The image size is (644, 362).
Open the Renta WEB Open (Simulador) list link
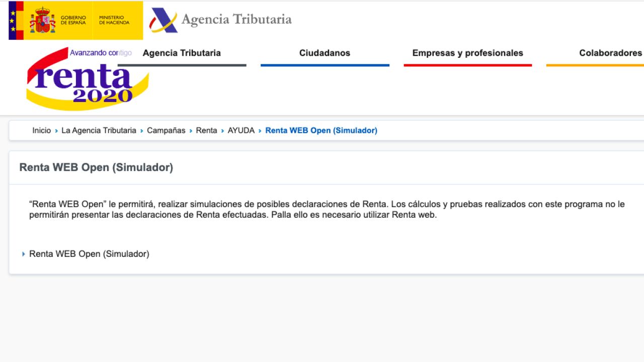tap(89, 254)
